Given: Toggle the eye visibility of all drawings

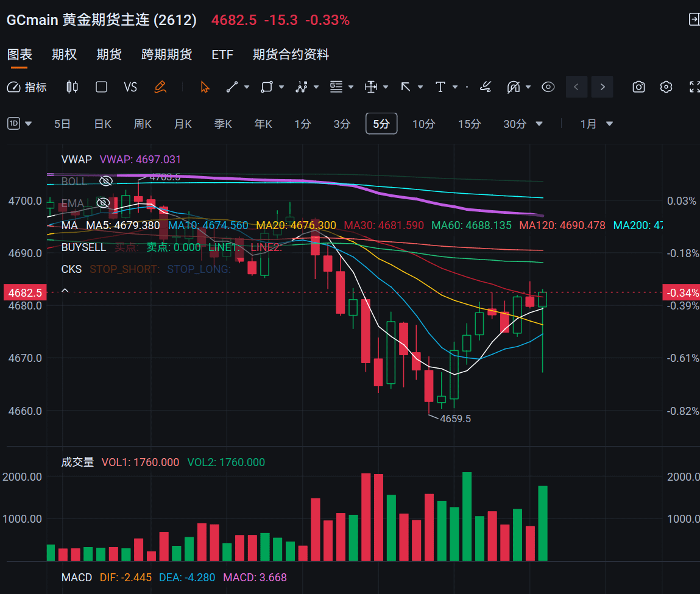Looking at the screenshot, I should pos(548,87).
